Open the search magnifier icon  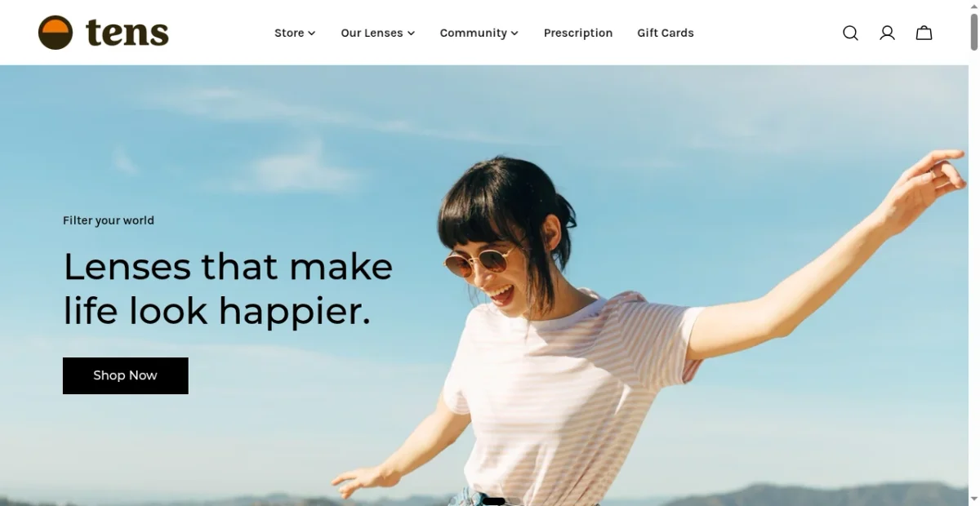pos(850,33)
